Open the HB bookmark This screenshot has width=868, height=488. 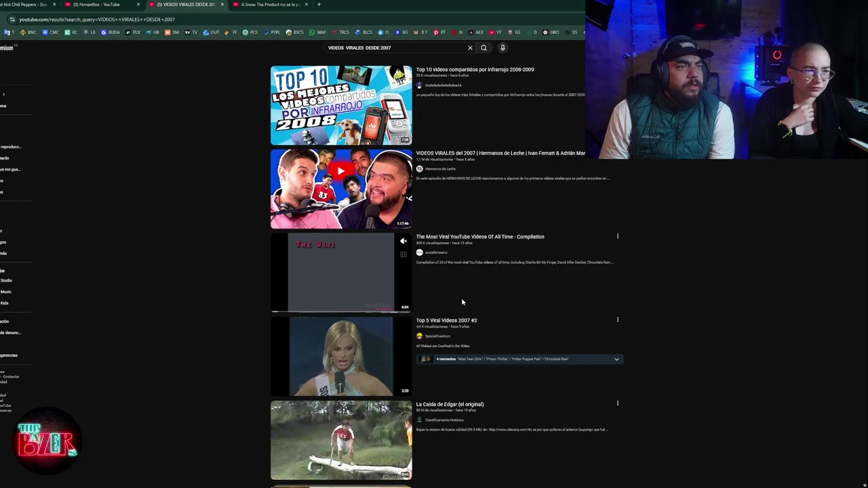point(153,32)
